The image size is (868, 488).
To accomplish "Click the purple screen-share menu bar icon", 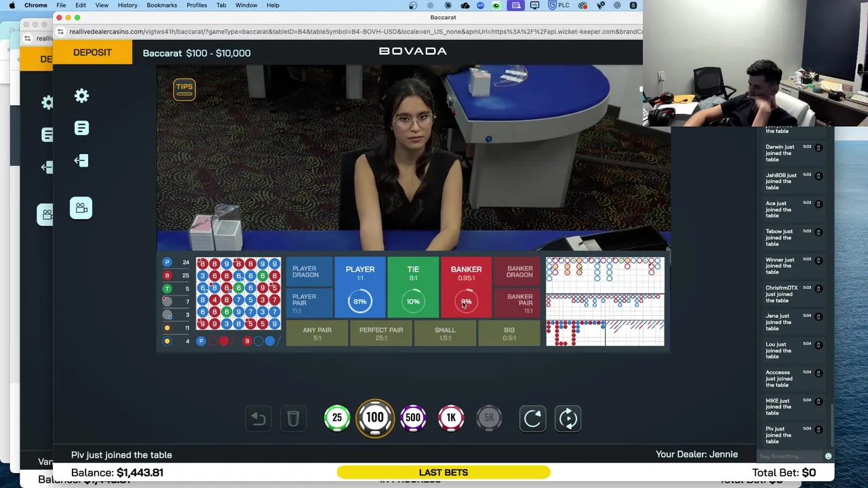I will pyautogui.click(x=516, y=5).
